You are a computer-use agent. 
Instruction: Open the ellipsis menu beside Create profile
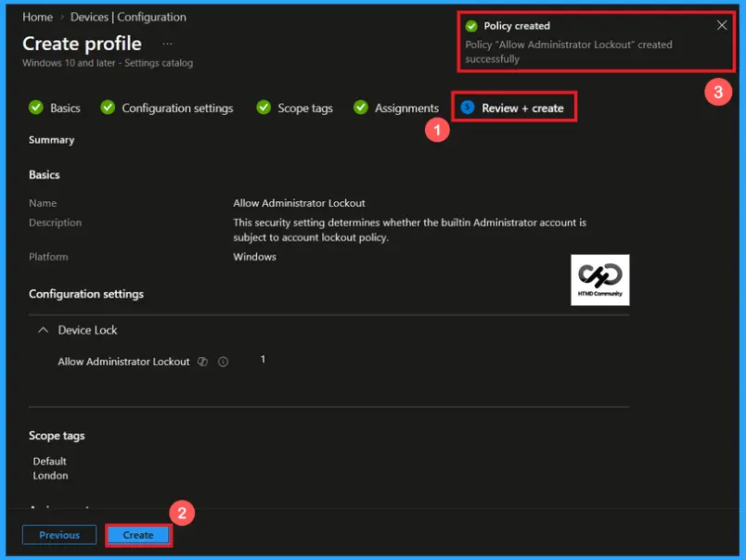tap(167, 44)
